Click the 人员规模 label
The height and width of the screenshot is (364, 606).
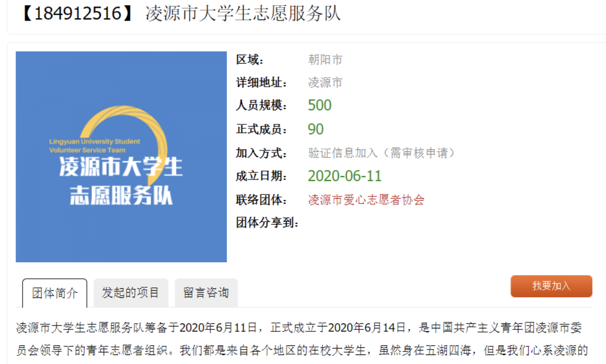(262, 105)
